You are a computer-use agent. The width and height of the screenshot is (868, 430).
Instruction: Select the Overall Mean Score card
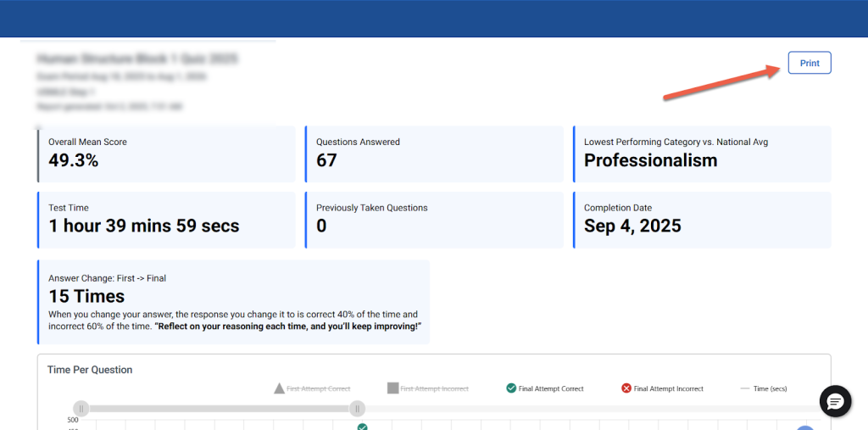click(166, 154)
